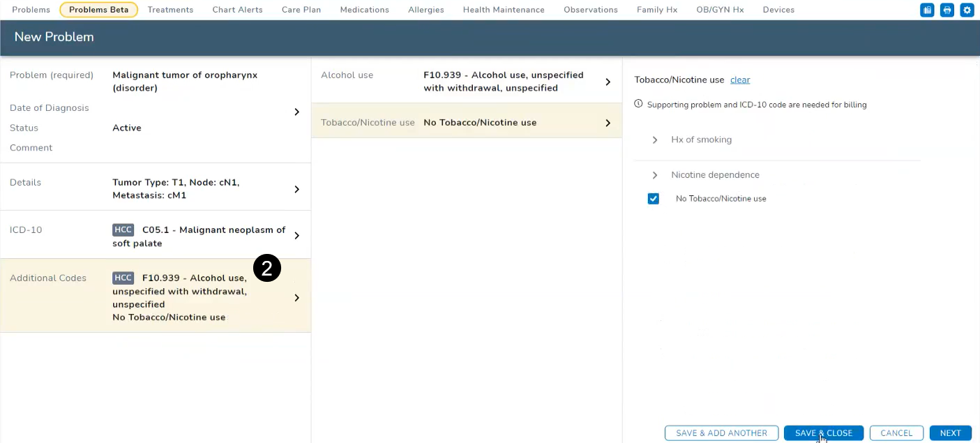Image resolution: width=980 pixels, height=443 pixels.
Task: Expand the Details row chevron
Action: (x=296, y=189)
